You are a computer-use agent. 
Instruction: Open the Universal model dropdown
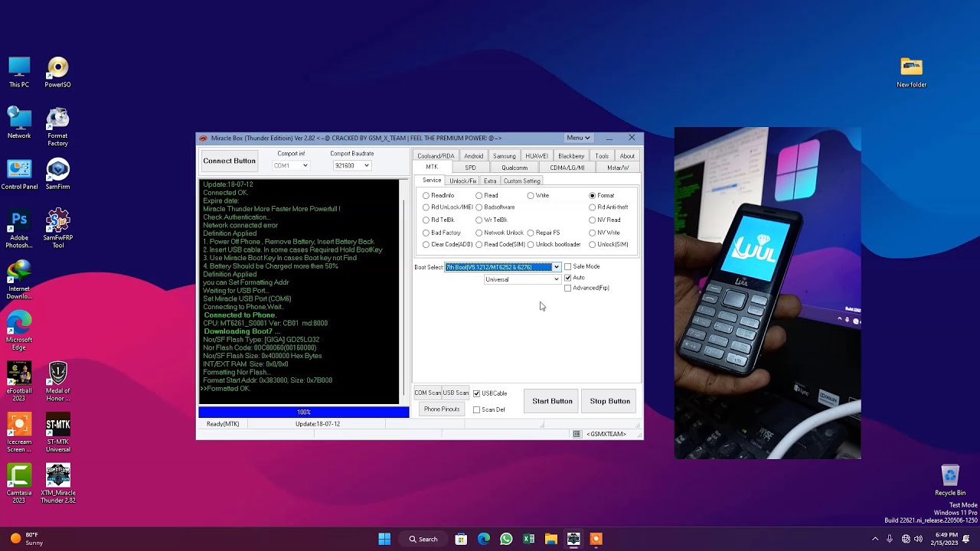(x=557, y=279)
